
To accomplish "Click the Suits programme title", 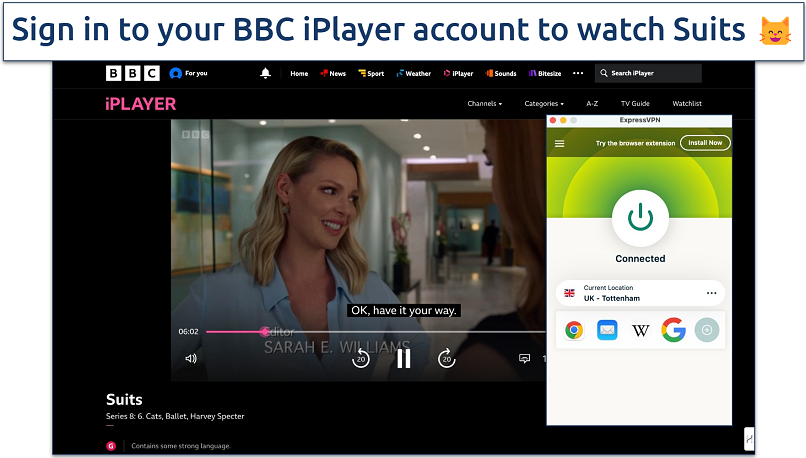I will [124, 399].
